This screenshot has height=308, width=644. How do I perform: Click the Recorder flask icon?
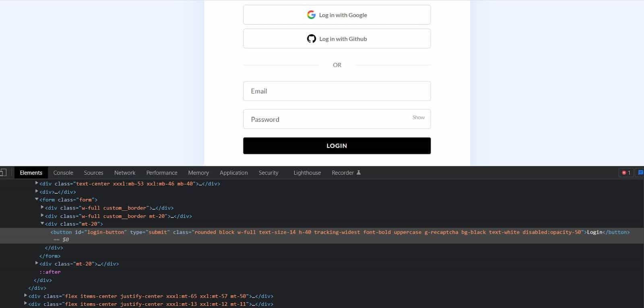tap(359, 173)
